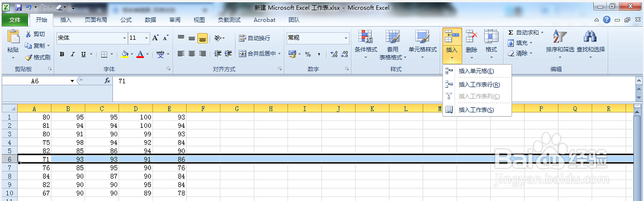Toggle Italic formatting

[73, 54]
